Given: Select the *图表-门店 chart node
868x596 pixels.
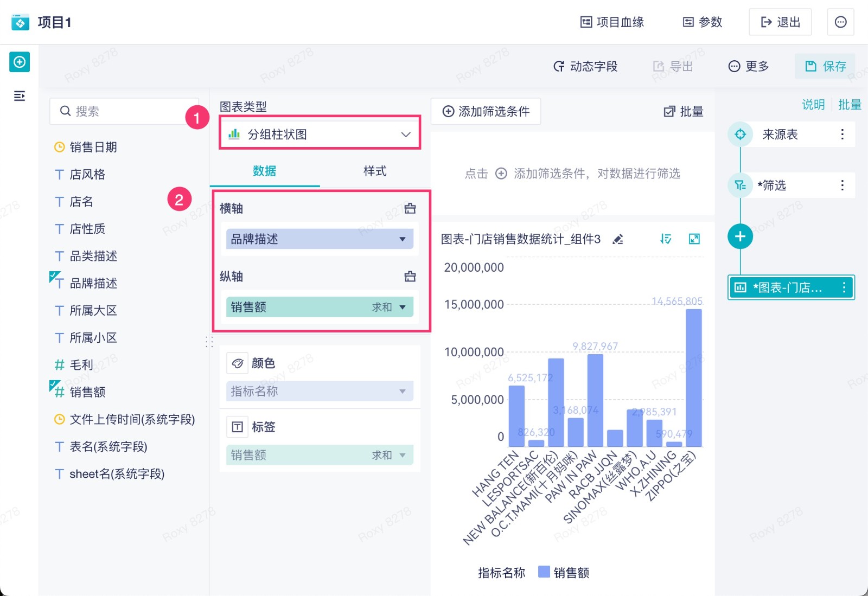Looking at the screenshot, I should pyautogui.click(x=791, y=287).
